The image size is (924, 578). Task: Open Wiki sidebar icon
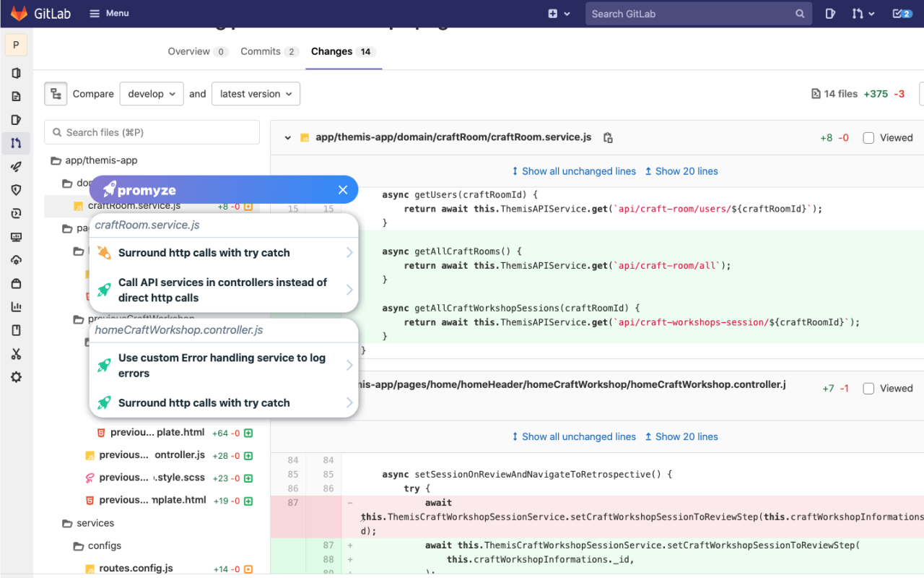click(16, 330)
